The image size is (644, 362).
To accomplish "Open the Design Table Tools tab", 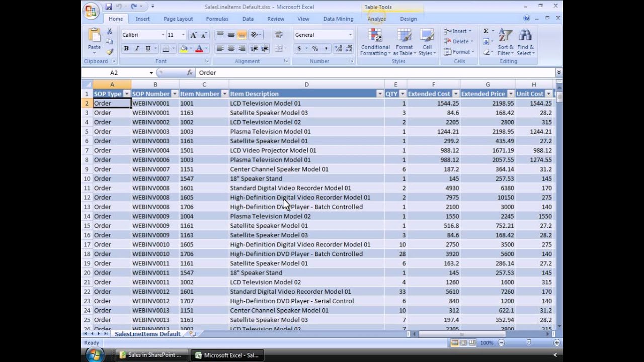I will (409, 19).
